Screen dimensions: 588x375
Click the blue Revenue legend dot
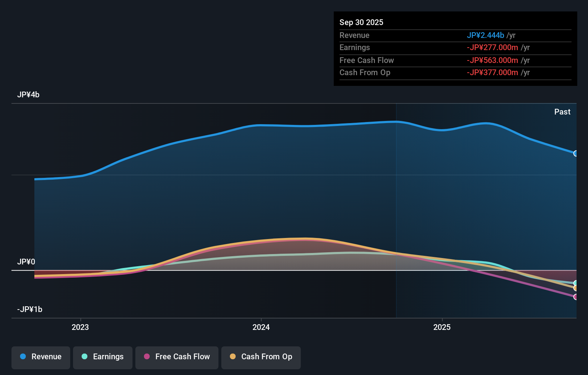23,357
